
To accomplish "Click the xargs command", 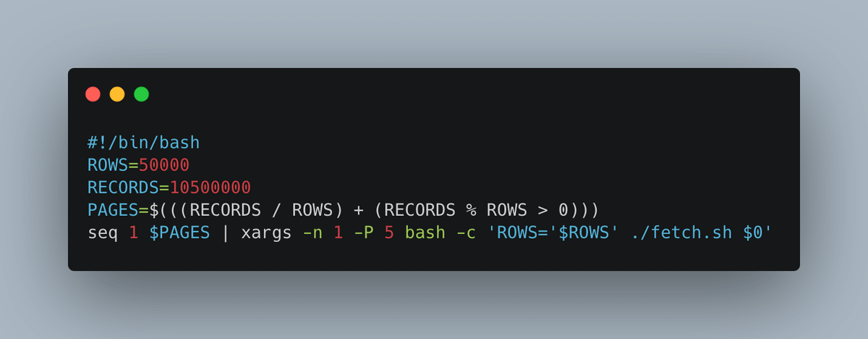I will click(x=266, y=234).
